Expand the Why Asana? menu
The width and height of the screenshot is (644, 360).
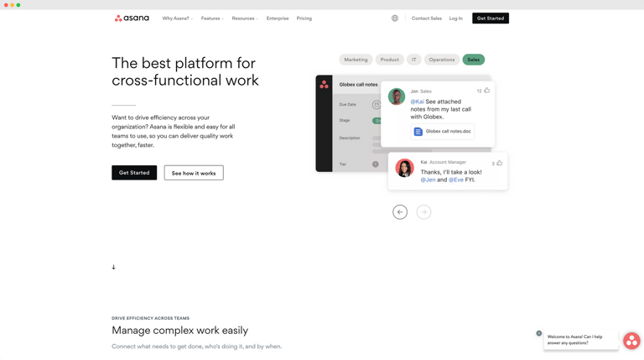coord(178,18)
